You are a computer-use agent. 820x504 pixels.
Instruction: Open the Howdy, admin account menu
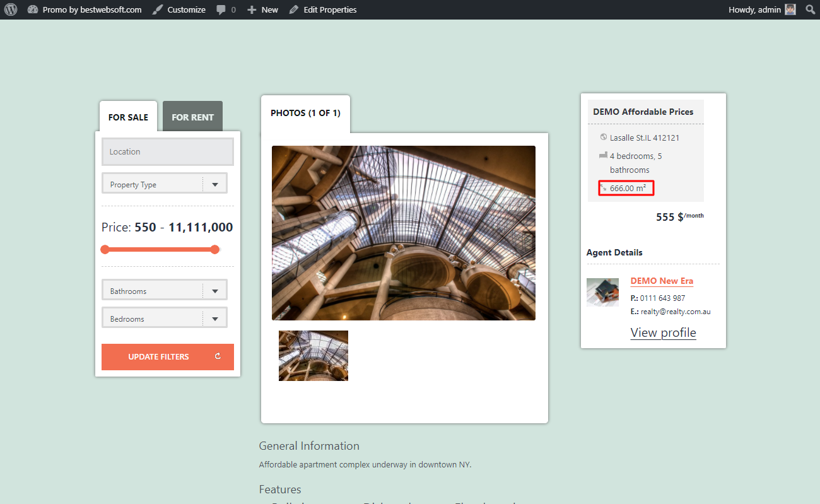(x=762, y=9)
